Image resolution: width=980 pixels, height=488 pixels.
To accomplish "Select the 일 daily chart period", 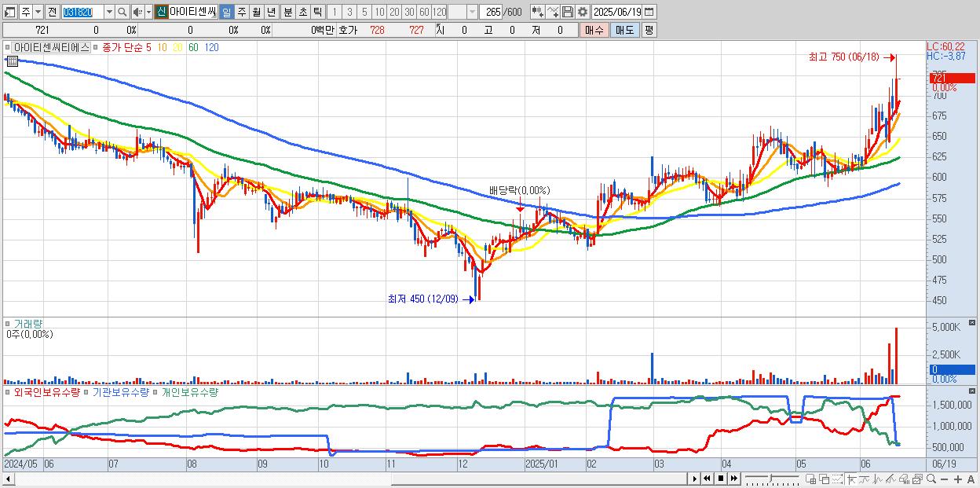I will (x=226, y=12).
